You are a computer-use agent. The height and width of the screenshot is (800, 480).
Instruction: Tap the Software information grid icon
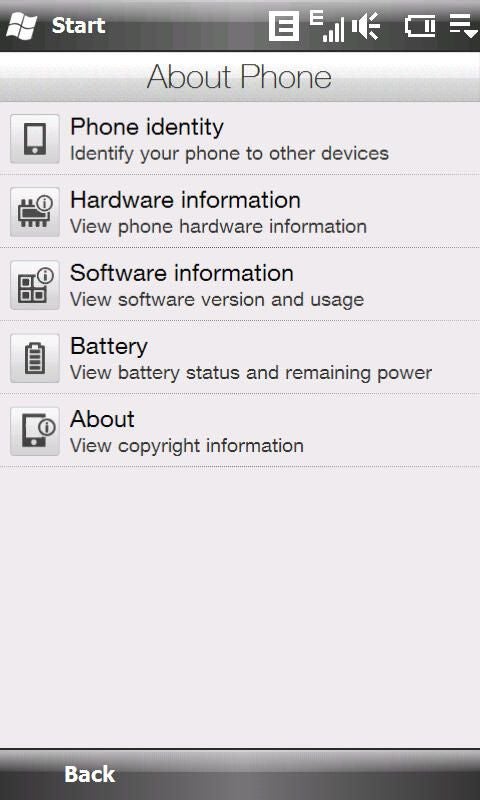pyautogui.click(x=35, y=285)
